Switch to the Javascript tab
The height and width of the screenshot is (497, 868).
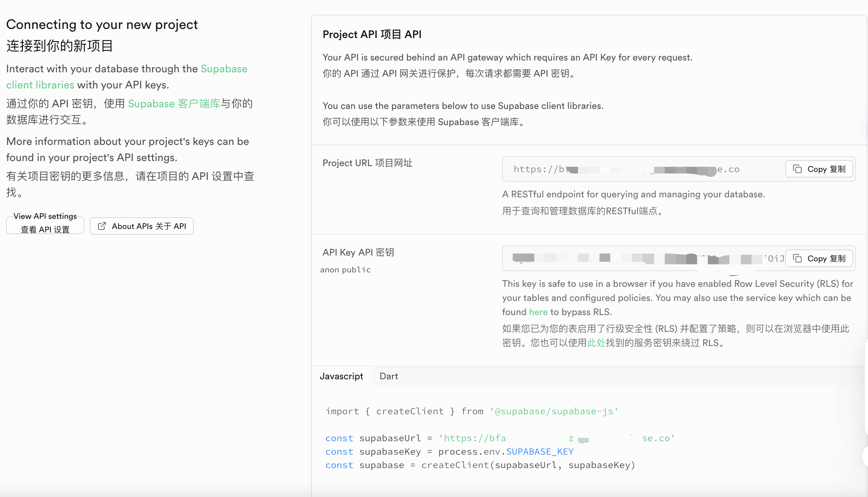pos(341,376)
